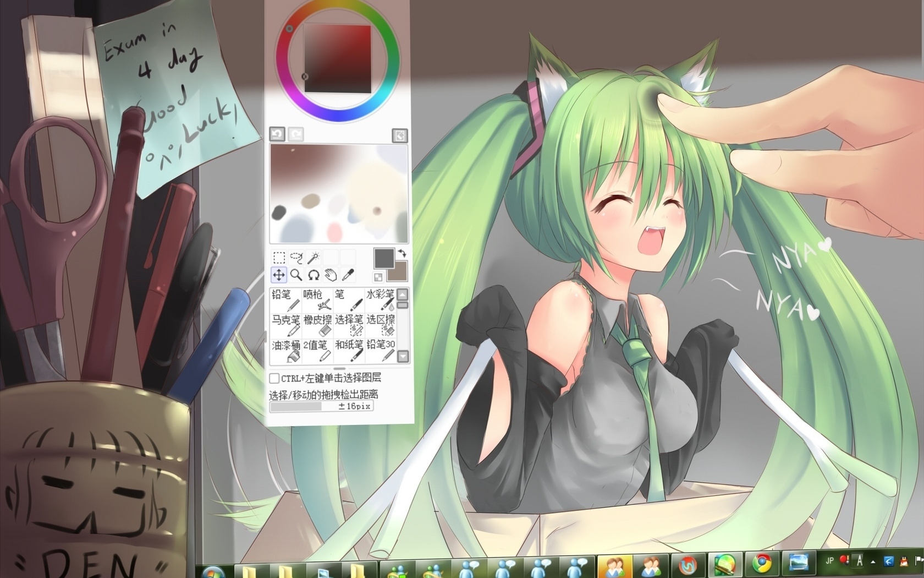Select the eyedropper color picker tool
This screenshot has height=578, width=924.
click(348, 275)
